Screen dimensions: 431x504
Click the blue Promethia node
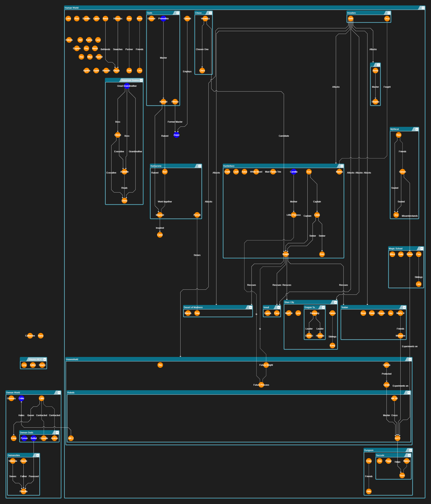click(163, 19)
